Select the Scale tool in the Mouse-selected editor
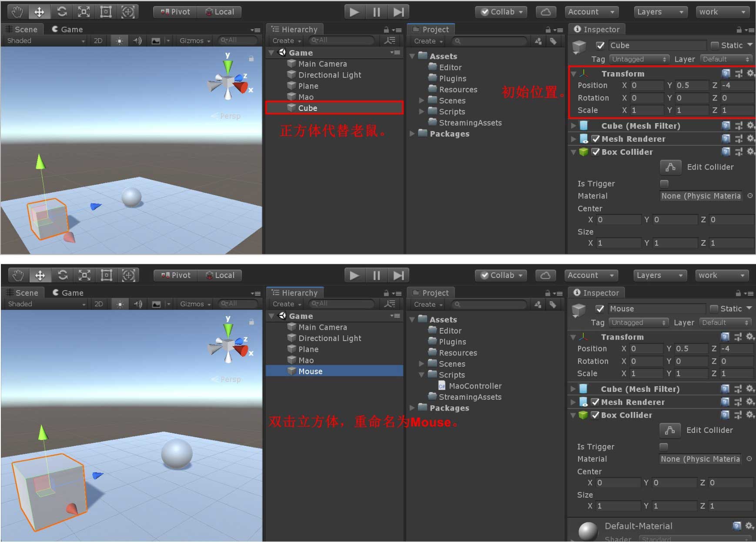This screenshot has width=756, height=542. click(84, 275)
